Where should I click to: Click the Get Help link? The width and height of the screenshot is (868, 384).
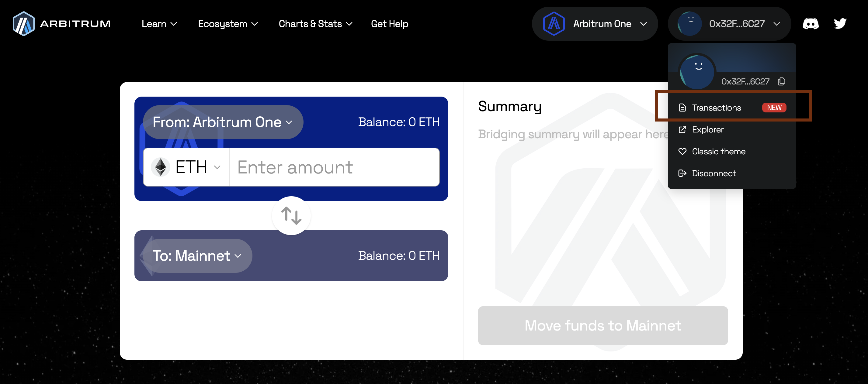coord(389,24)
